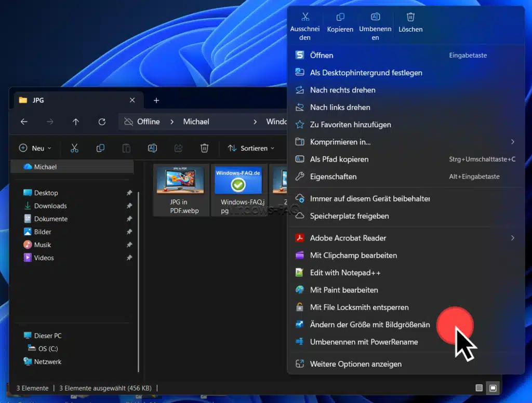Select Als Desktophintergrund festlegen
The width and height of the screenshot is (532, 403).
(406, 73)
